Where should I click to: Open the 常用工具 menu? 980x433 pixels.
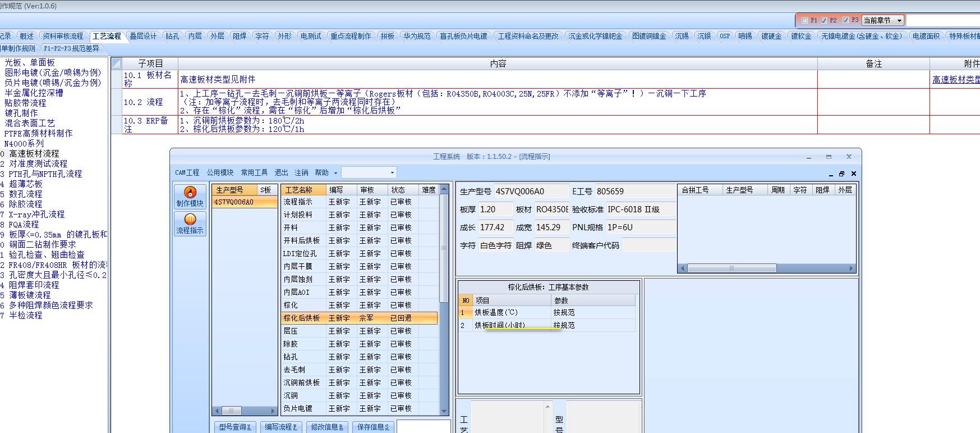point(254,172)
